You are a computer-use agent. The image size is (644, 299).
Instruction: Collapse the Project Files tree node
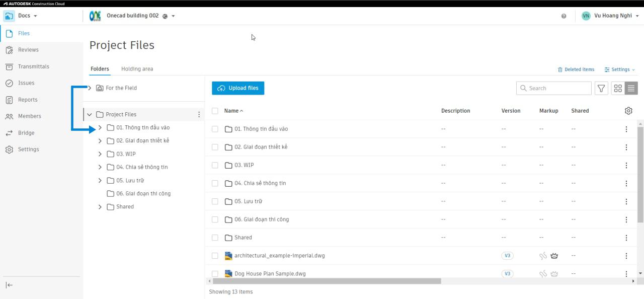click(90, 114)
